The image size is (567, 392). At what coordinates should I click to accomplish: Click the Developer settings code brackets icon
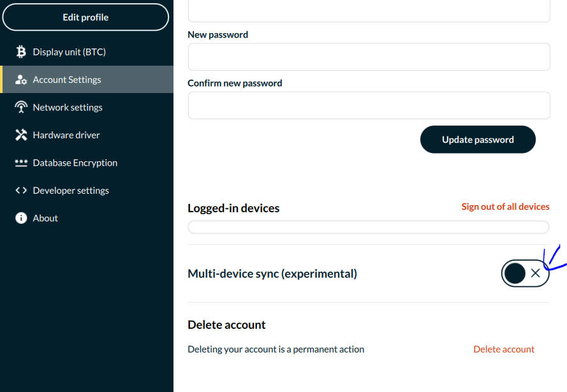tap(20, 190)
